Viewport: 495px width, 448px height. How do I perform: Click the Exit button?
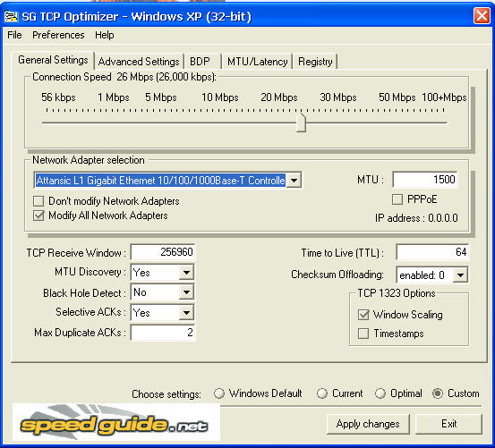[448, 424]
